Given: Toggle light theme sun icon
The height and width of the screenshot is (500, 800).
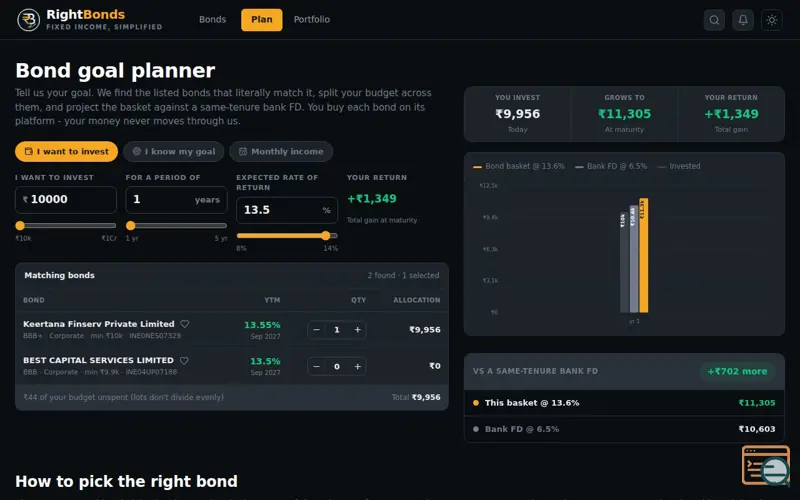Looking at the screenshot, I should (771, 20).
